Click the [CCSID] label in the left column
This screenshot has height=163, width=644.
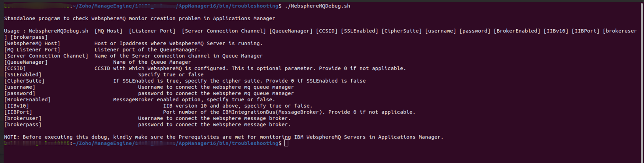(x=15, y=68)
